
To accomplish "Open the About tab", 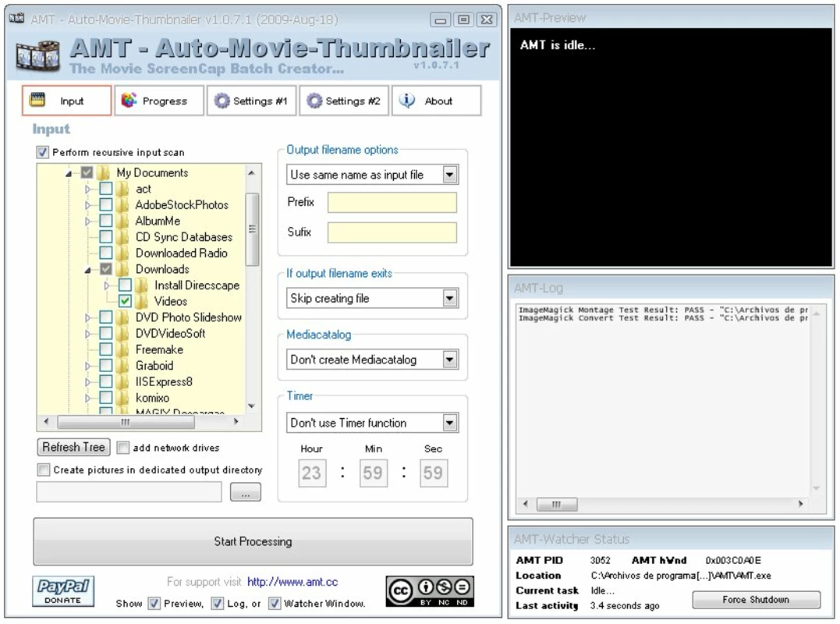I will click(x=437, y=100).
